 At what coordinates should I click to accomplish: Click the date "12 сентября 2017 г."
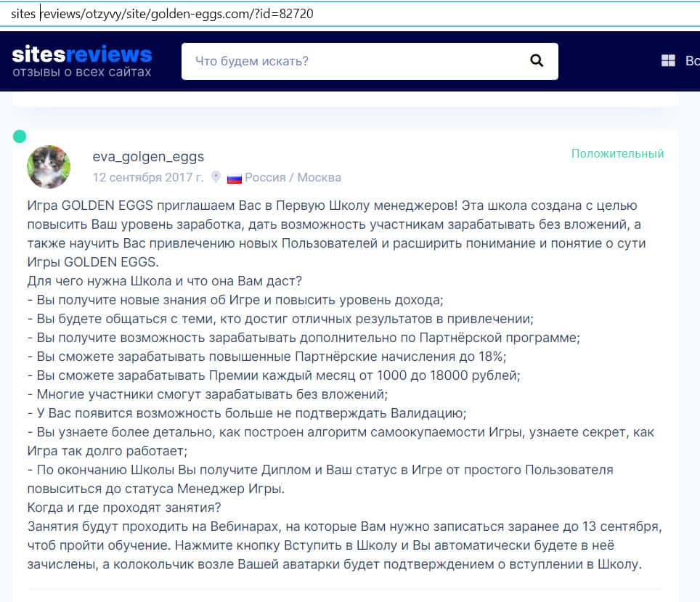147,177
